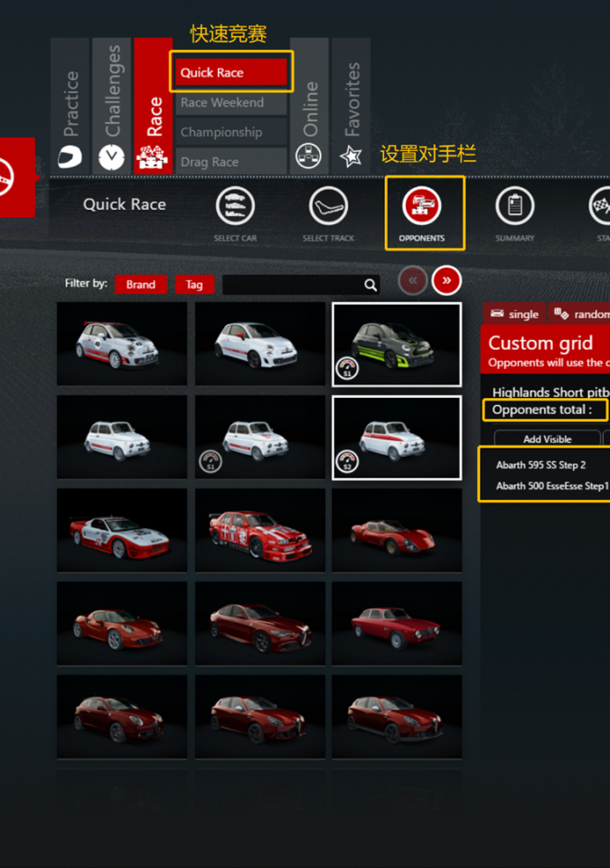Image resolution: width=610 pixels, height=868 pixels.
Task: Select classic Abarth 595 with S2 badge
Action: [x=397, y=438]
